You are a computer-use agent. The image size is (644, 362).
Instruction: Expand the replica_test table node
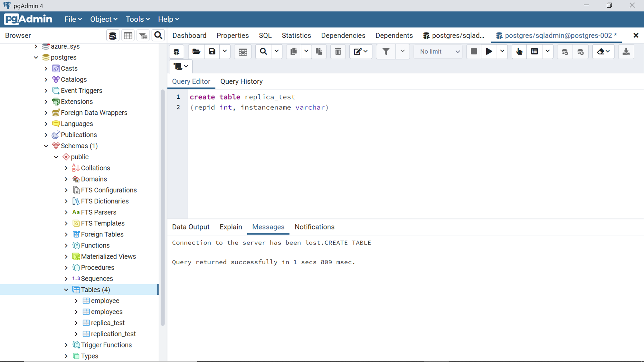click(76, 323)
